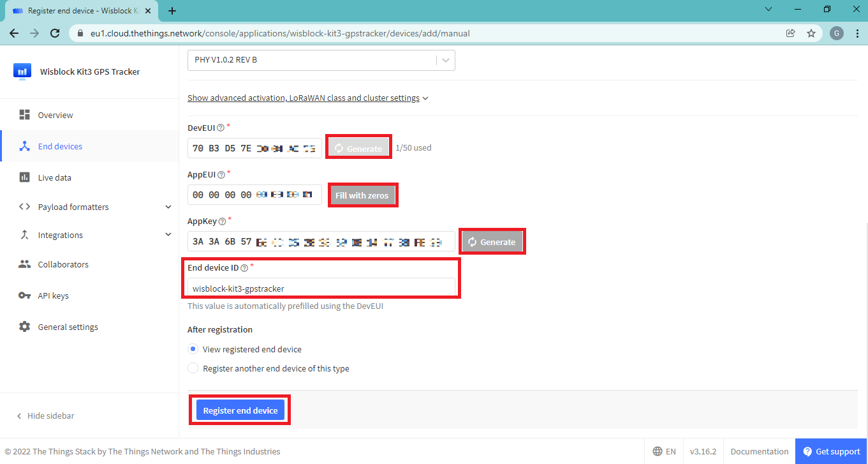
Task: Click the Collaborators people icon
Action: tap(25, 264)
